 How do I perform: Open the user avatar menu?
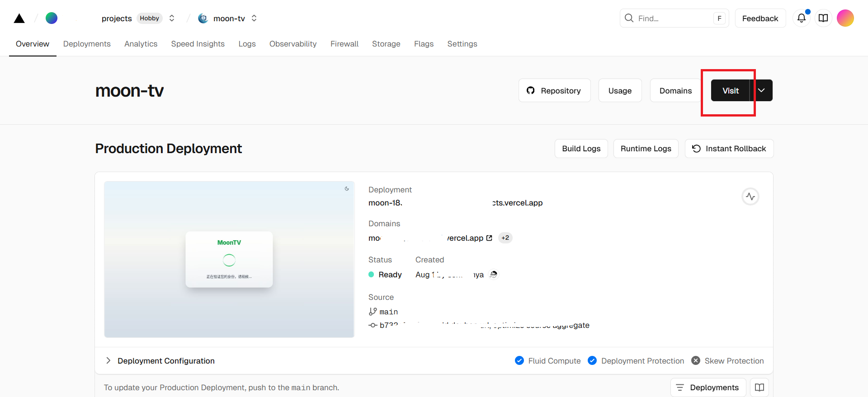[x=845, y=18]
